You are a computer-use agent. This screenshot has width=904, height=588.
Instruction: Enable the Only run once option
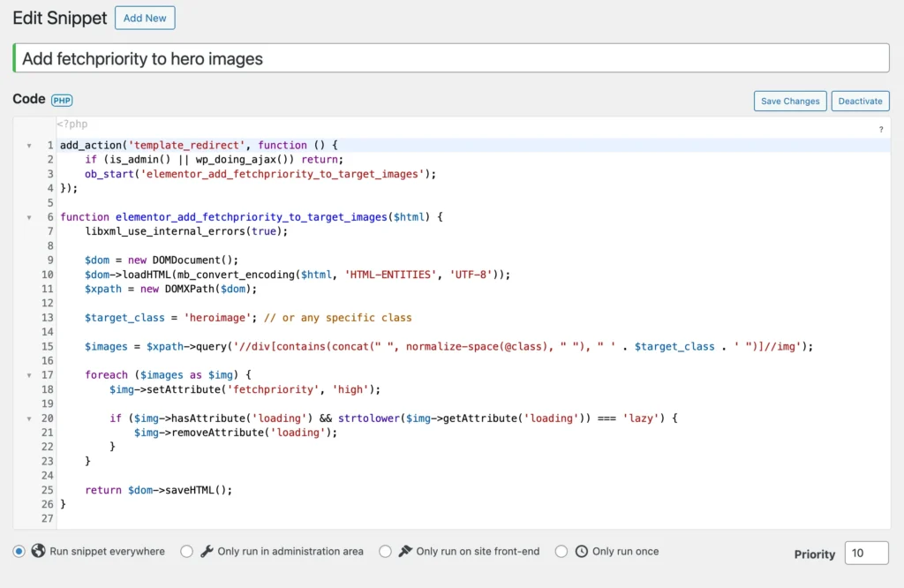coord(561,551)
